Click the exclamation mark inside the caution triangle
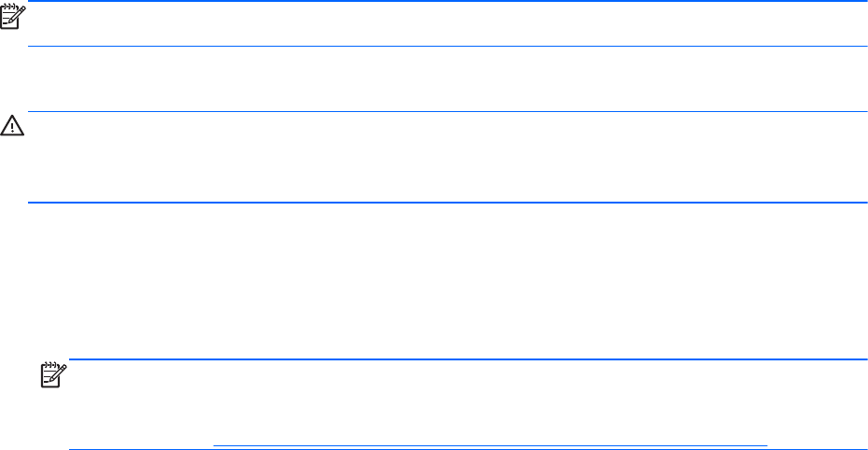The height and width of the screenshot is (450, 868). coord(12,127)
